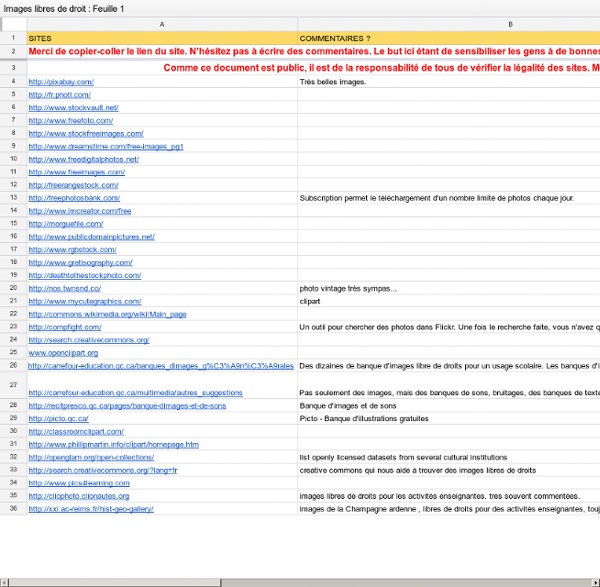
Task: Select row 27 header
Action: (x=13, y=385)
